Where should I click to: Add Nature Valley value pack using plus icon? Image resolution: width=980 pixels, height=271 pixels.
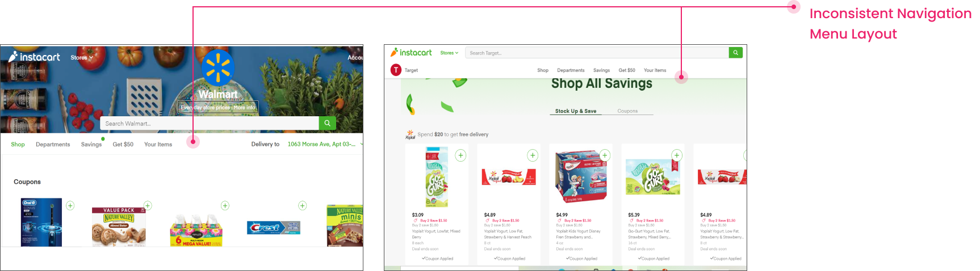click(148, 205)
